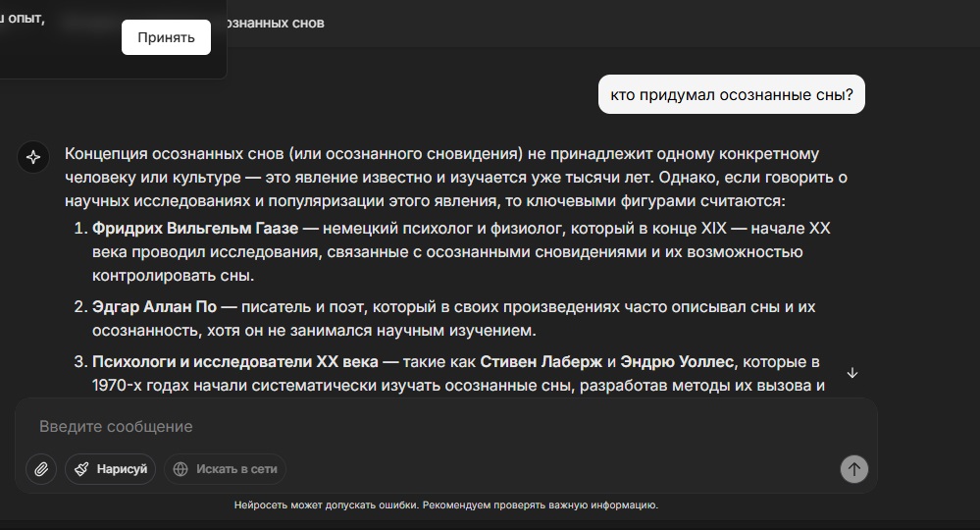Click the bold name Эдгар Аллан По
This screenshot has width=980, height=530.
click(154, 307)
